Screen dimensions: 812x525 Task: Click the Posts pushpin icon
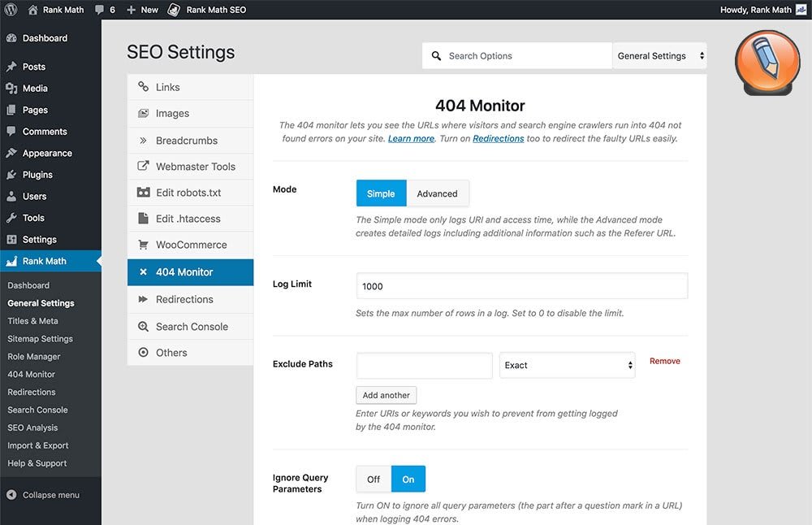[x=11, y=67]
